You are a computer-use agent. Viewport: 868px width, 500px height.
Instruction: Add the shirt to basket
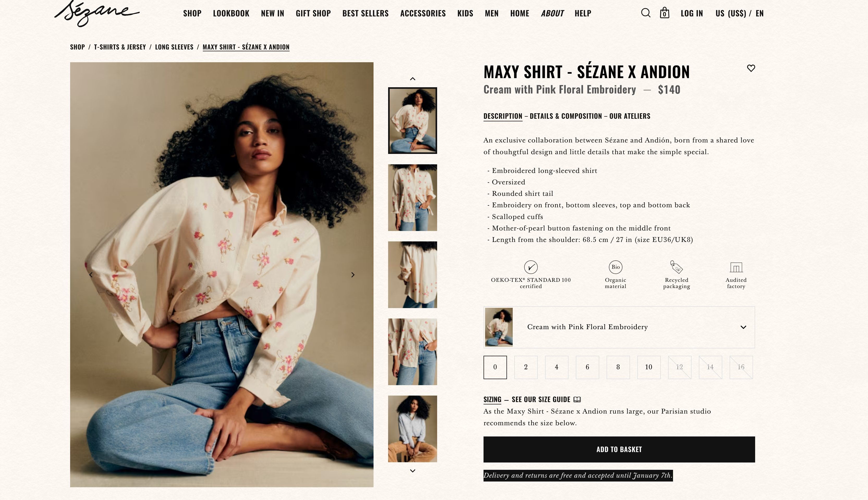pos(619,449)
